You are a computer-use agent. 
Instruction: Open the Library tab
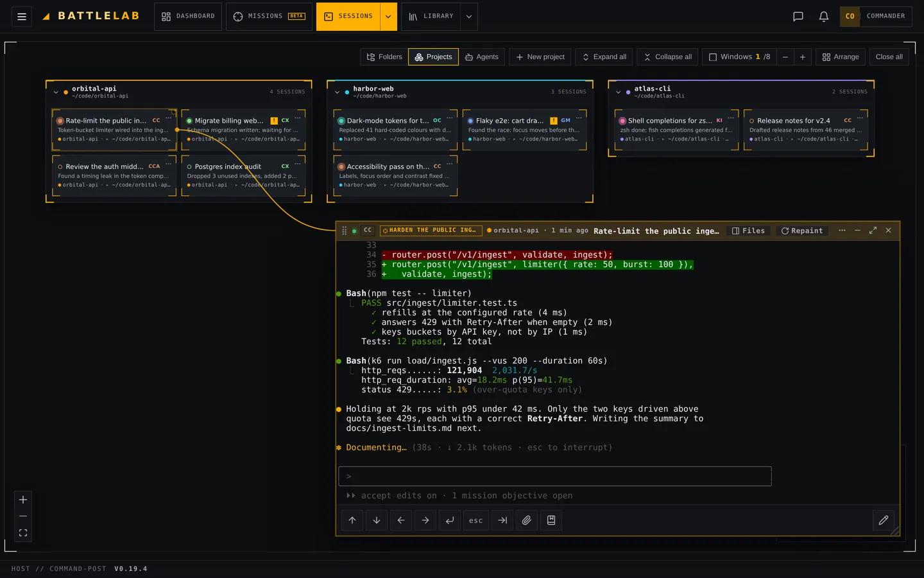pos(431,17)
